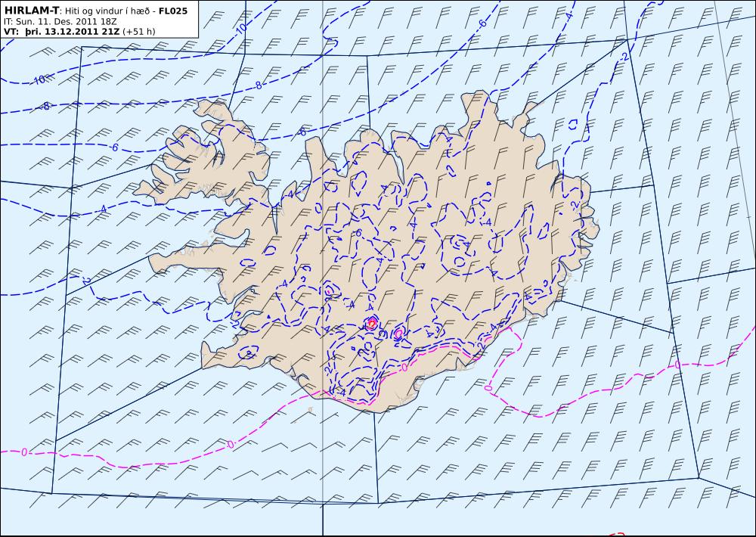The height and width of the screenshot is (537, 756).
Task: Click the FL025 flight level label
Action: [172, 10]
